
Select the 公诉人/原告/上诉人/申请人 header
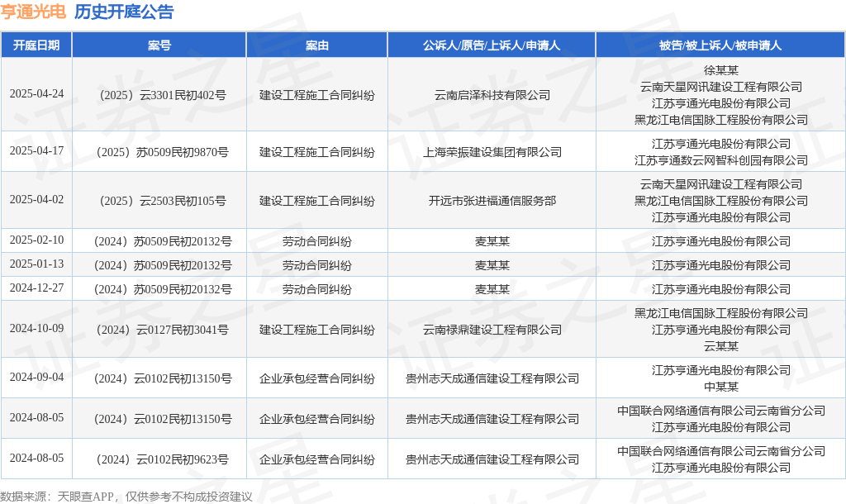492,45
